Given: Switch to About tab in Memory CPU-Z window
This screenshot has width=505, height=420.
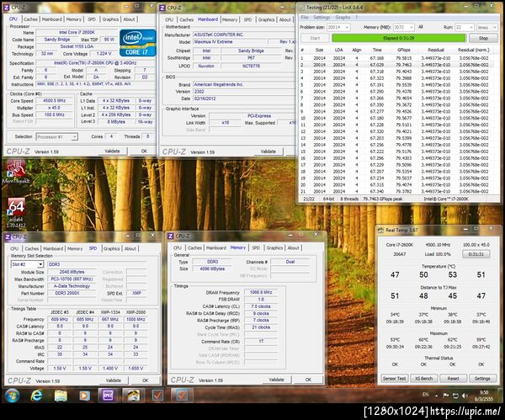Looking at the screenshot, I should pyautogui.click(x=293, y=247).
